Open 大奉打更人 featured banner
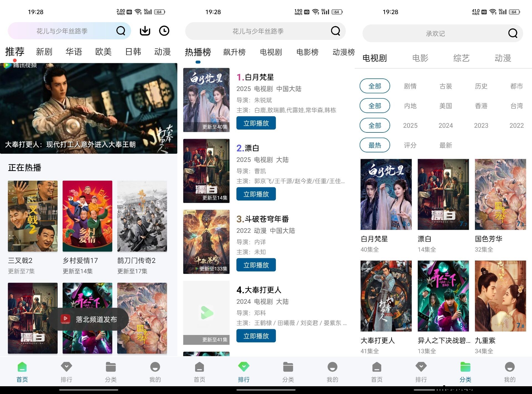Screen dimensions: 532x394 (89, 108)
